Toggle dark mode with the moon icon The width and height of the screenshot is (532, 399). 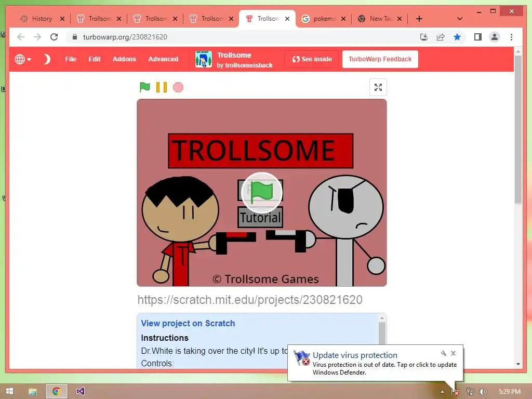click(x=47, y=59)
